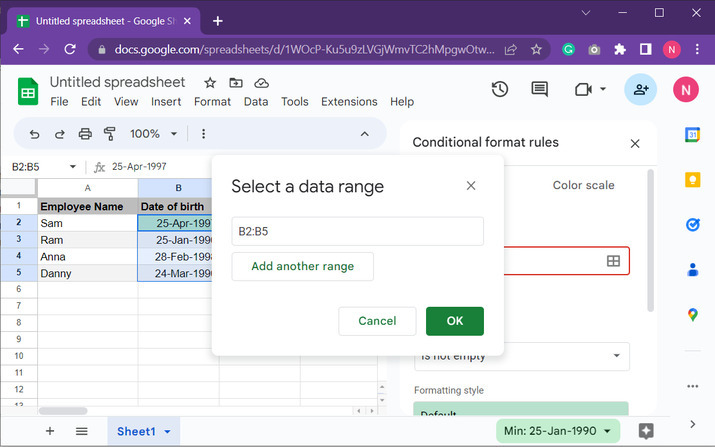This screenshot has height=447, width=715.
Task: Select the paint format tool
Action: pyautogui.click(x=110, y=133)
